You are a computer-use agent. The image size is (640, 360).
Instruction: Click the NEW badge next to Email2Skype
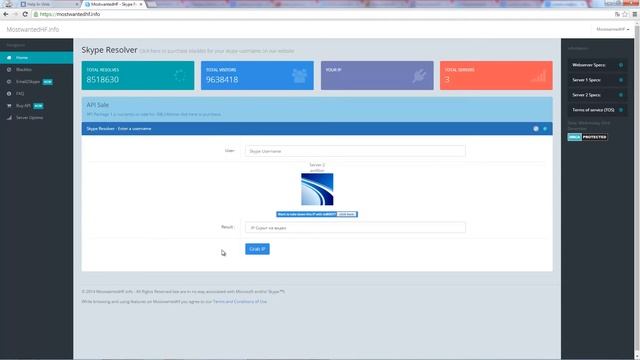pyautogui.click(x=48, y=82)
